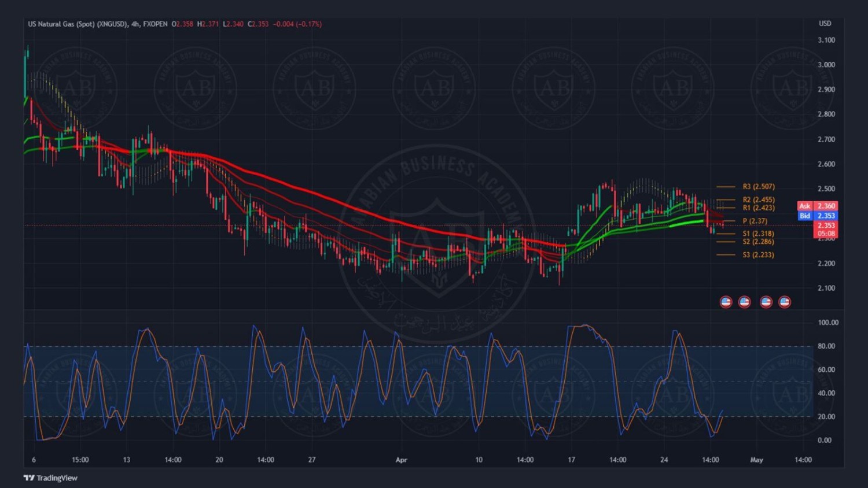Select the S2 (2.286) support level label
This screenshot has height=488, width=868.
pos(759,242)
